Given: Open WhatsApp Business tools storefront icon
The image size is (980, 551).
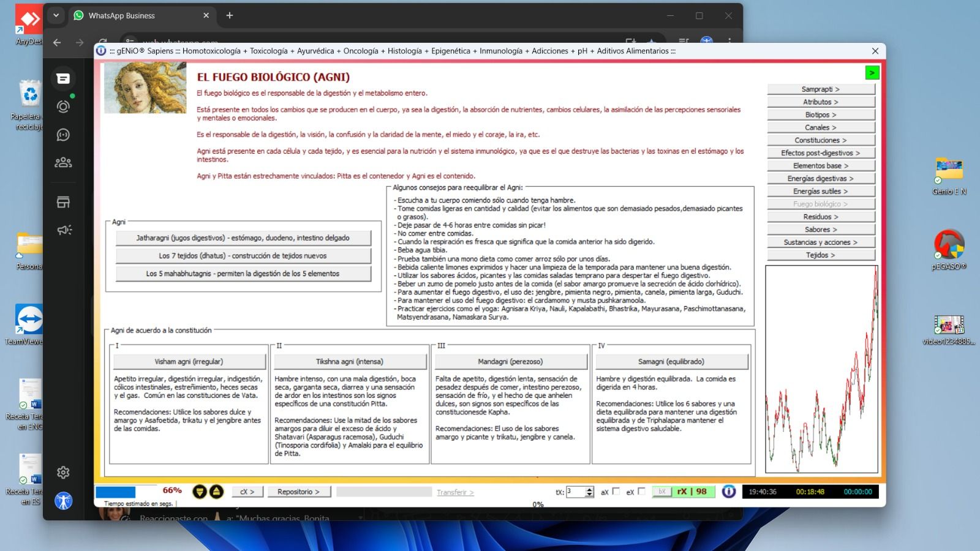Looking at the screenshot, I should 63,202.
